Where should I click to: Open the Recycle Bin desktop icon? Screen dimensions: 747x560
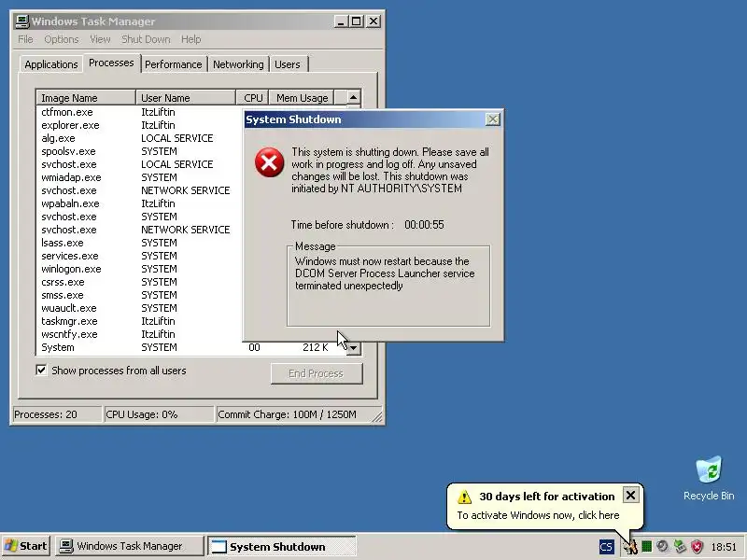coord(709,479)
